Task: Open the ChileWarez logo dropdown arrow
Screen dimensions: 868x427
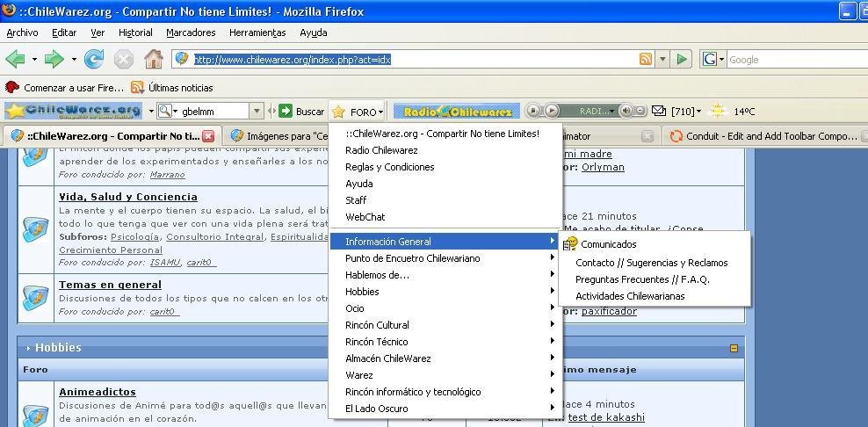Action: click(x=152, y=112)
